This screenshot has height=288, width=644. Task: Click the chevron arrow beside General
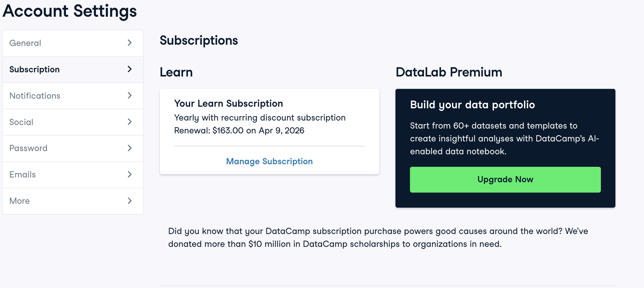point(130,43)
